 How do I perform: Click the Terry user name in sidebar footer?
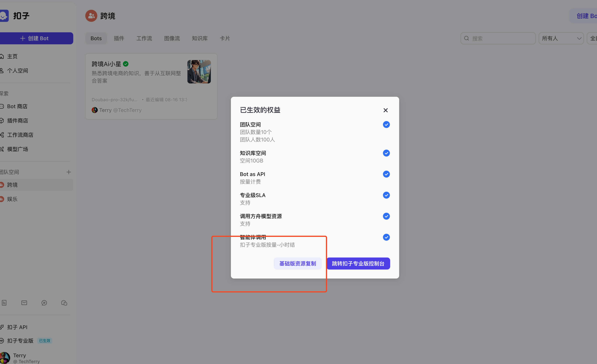19,355
